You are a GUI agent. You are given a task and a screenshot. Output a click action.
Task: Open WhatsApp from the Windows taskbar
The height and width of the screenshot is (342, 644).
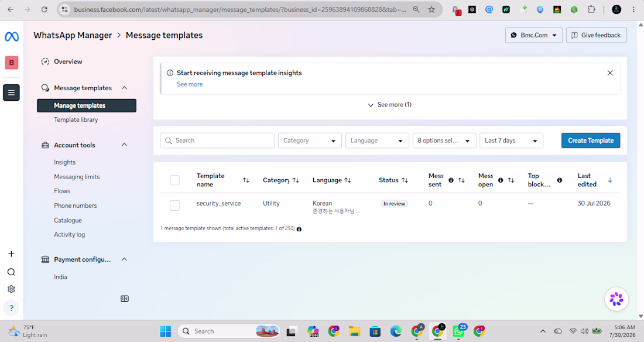[x=459, y=331]
